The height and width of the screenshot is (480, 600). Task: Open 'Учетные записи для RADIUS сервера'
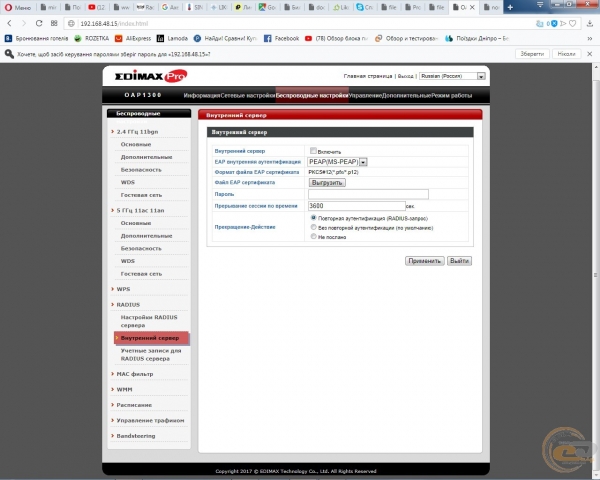[x=151, y=354]
